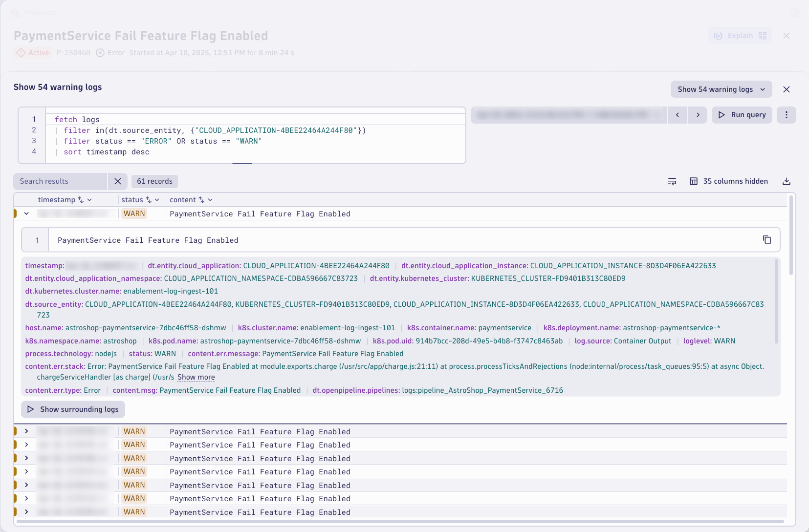The width and height of the screenshot is (809, 532).
Task: Click the Run query button
Action: (742, 115)
